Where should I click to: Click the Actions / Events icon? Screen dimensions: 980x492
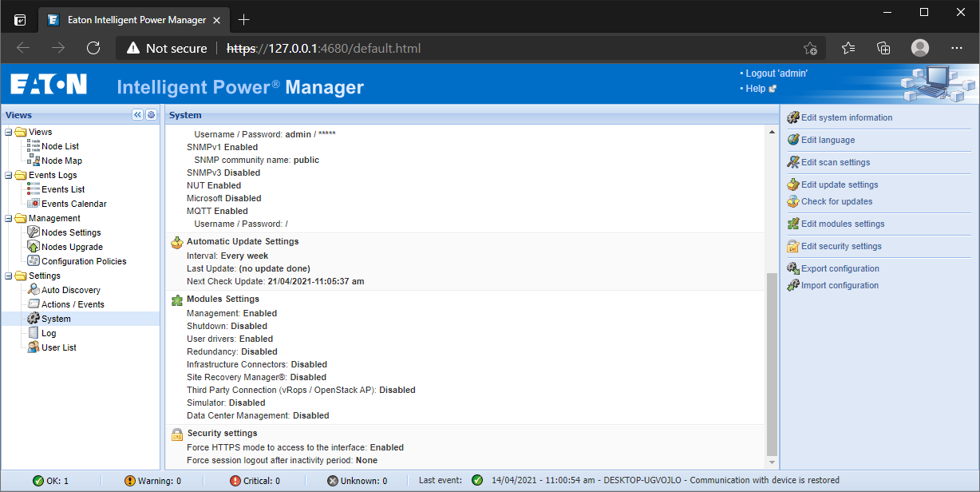(x=34, y=304)
